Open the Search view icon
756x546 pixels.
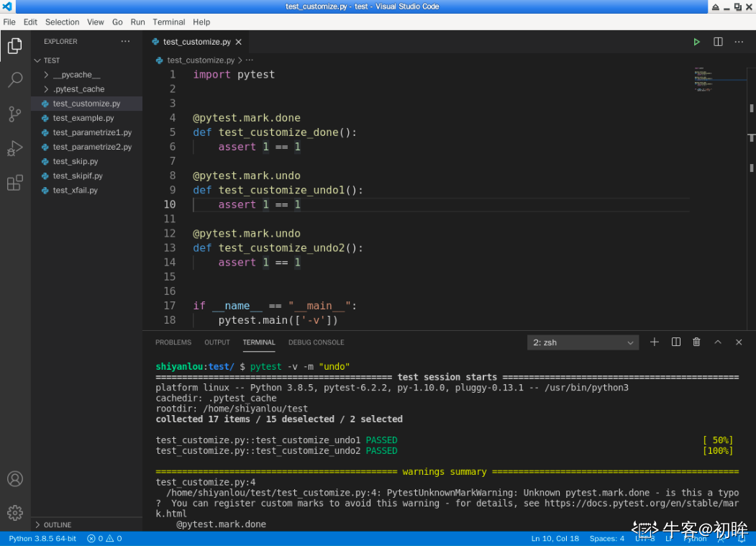coord(15,80)
